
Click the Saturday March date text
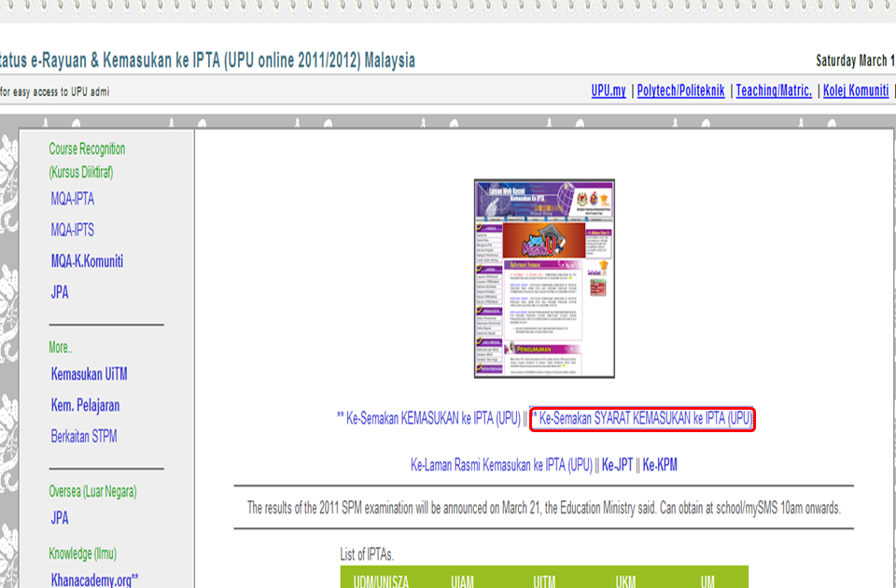(x=856, y=61)
